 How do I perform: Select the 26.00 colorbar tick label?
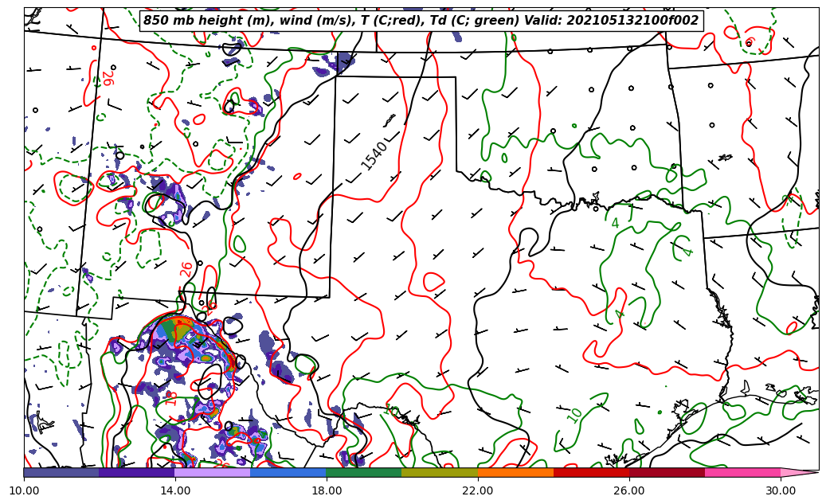629,490
